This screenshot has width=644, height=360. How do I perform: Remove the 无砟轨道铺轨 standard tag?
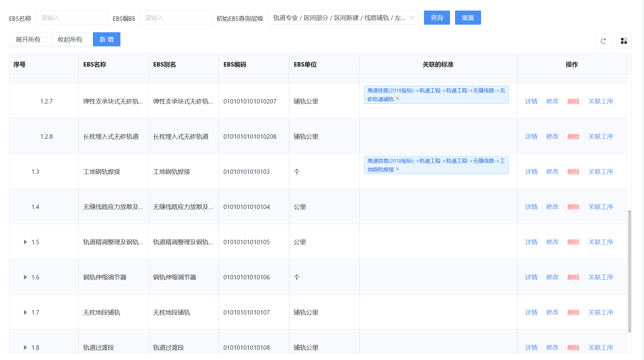(x=398, y=99)
